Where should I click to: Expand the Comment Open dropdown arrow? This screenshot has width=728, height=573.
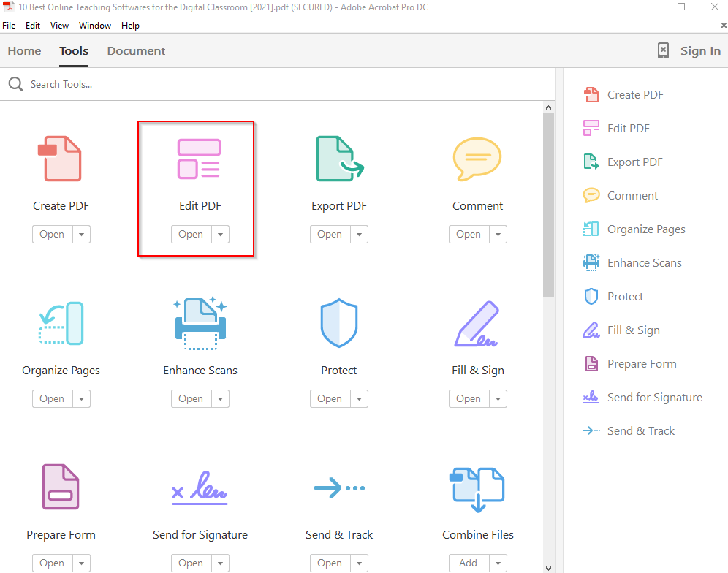[498, 235]
